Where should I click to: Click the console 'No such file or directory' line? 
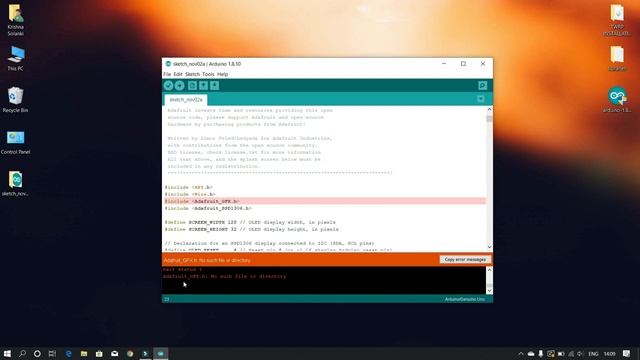pyautogui.click(x=224, y=276)
